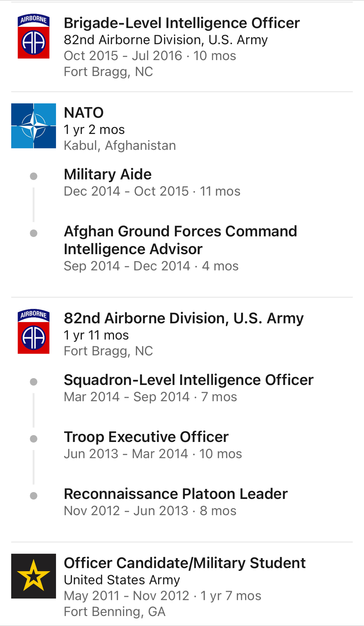
Task: Tap the 82nd Airborne logo beside Brigade-Level Intelligence Officer
Action: click(x=33, y=36)
